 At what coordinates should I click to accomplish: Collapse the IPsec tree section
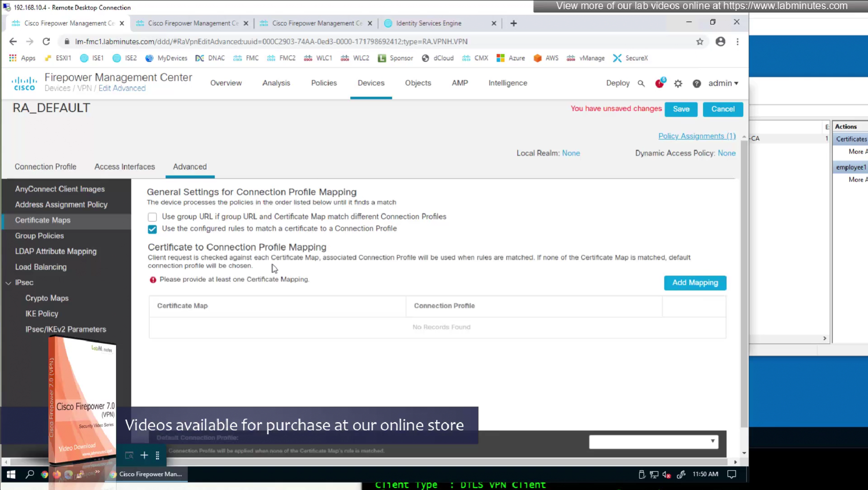pyautogui.click(x=9, y=283)
